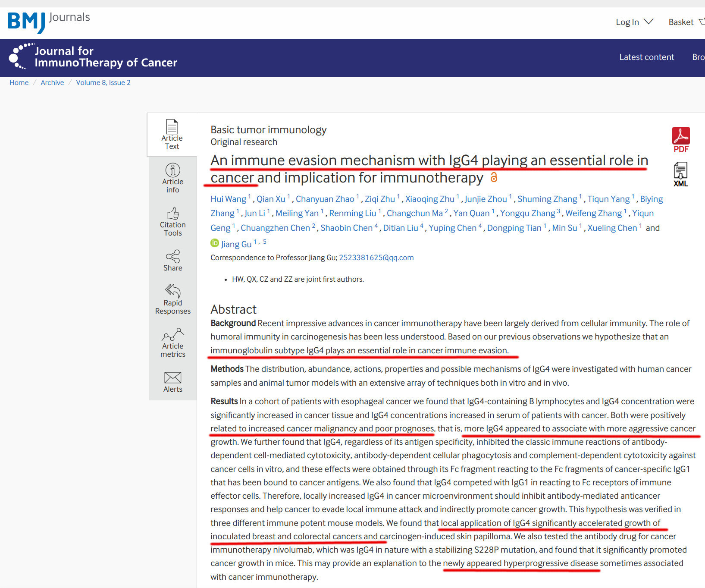Download the article PDF
Viewport: 705px width, 588px height.
(x=680, y=139)
